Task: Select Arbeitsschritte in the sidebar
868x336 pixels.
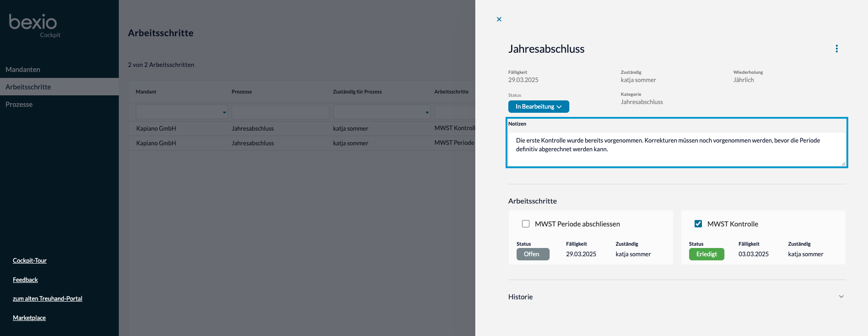Action: [28, 87]
